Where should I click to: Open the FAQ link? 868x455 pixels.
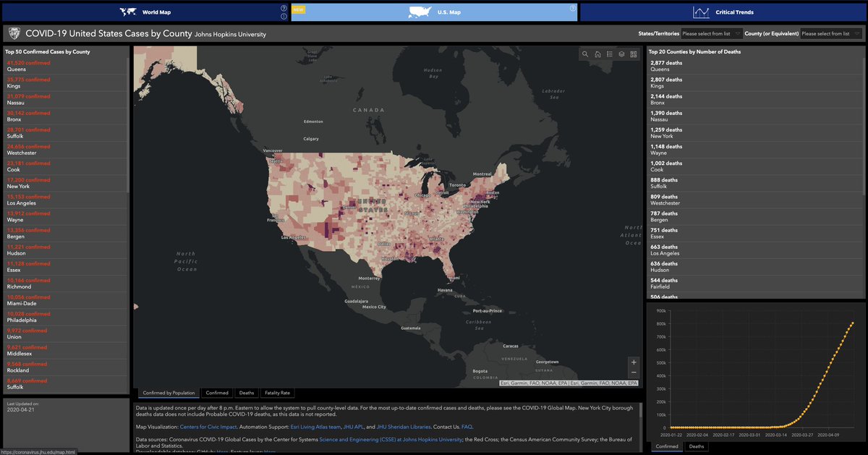tap(467, 428)
